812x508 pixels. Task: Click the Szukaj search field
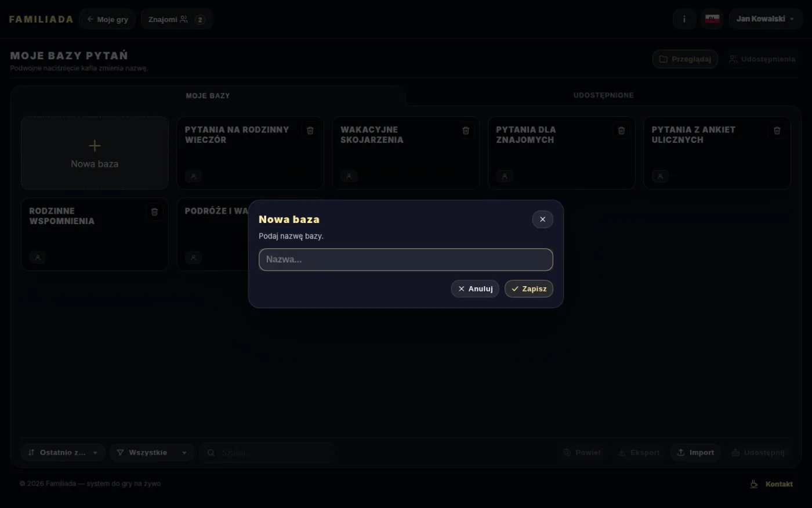pyautogui.click(x=267, y=453)
